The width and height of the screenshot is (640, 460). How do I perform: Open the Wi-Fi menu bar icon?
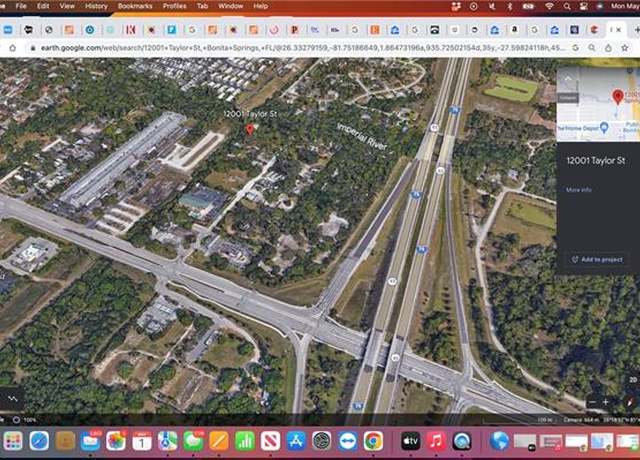pyautogui.click(x=549, y=6)
